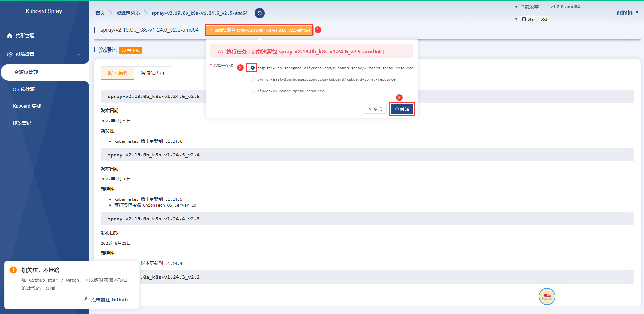The width and height of the screenshot is (644, 314).
Task: Click the date 2022年8月21日
Action: coord(116,243)
